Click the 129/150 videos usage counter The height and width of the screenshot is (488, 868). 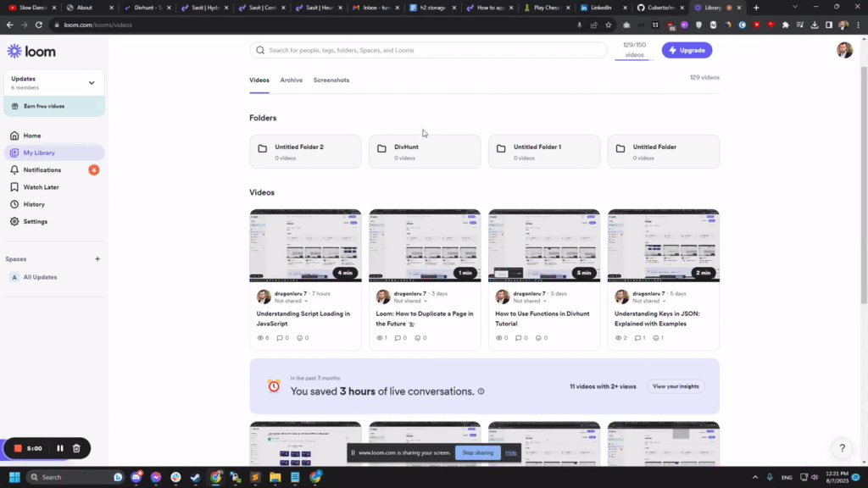coord(634,50)
